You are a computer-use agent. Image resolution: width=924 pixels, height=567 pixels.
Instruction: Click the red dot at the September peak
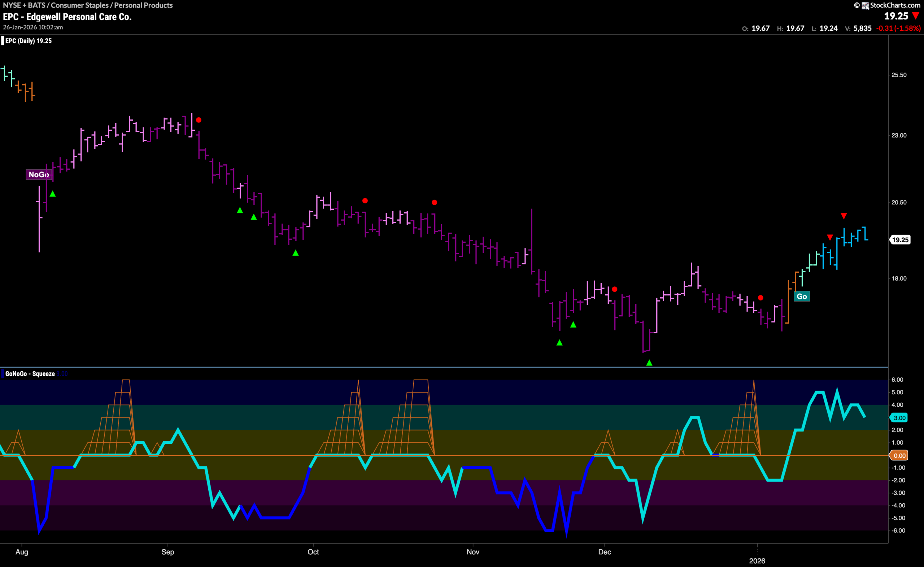click(199, 120)
